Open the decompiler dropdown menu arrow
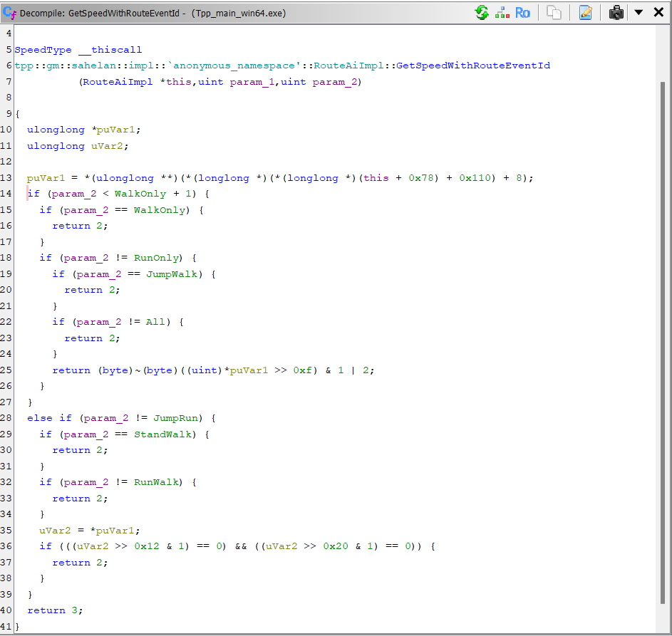The width and height of the screenshot is (672, 636). [639, 12]
